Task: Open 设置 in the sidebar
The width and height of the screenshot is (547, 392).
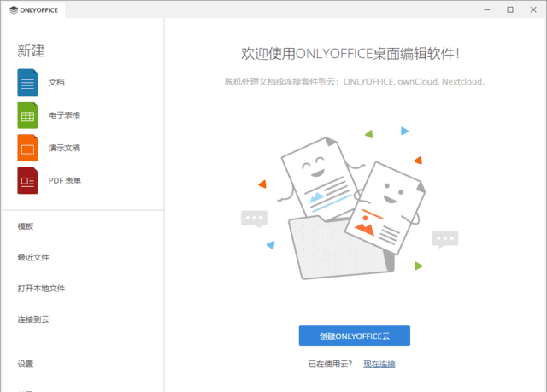Action: pos(26,364)
